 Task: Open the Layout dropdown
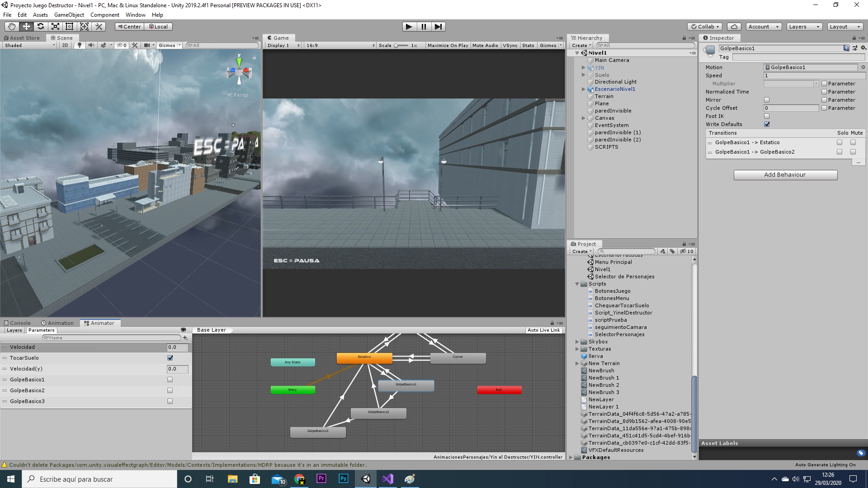coord(845,27)
